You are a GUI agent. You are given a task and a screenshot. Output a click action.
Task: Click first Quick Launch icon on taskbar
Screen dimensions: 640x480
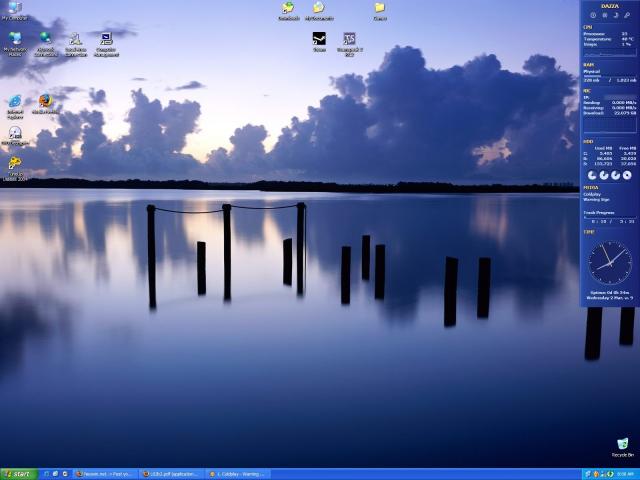46,474
